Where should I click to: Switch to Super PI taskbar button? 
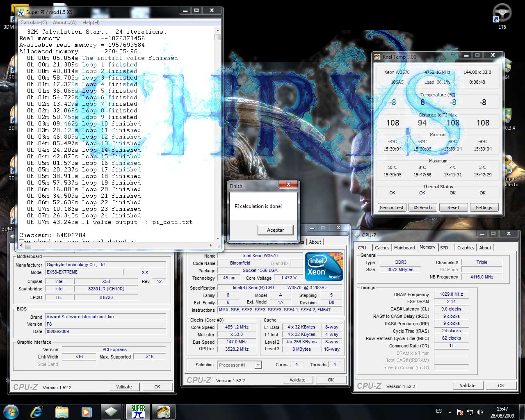(138, 412)
